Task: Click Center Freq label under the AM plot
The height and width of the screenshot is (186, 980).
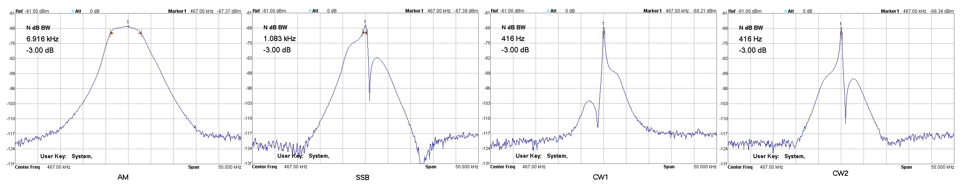Action: (x=29, y=167)
